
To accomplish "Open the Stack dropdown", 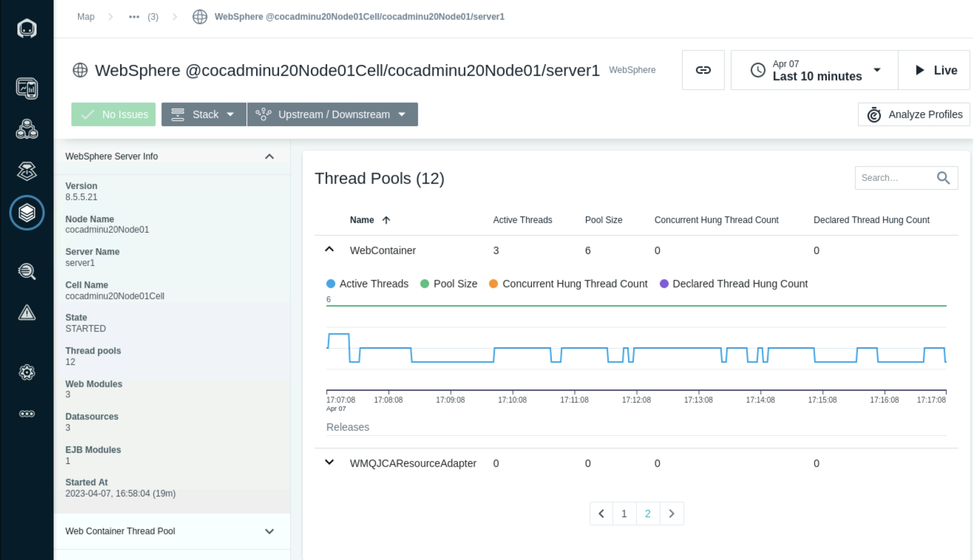I will tap(204, 114).
